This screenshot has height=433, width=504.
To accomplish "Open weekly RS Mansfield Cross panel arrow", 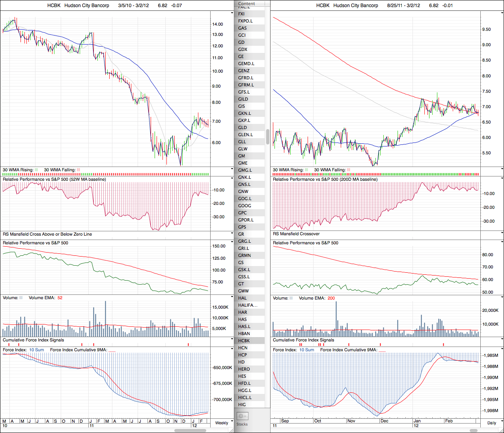I will 232,234.
